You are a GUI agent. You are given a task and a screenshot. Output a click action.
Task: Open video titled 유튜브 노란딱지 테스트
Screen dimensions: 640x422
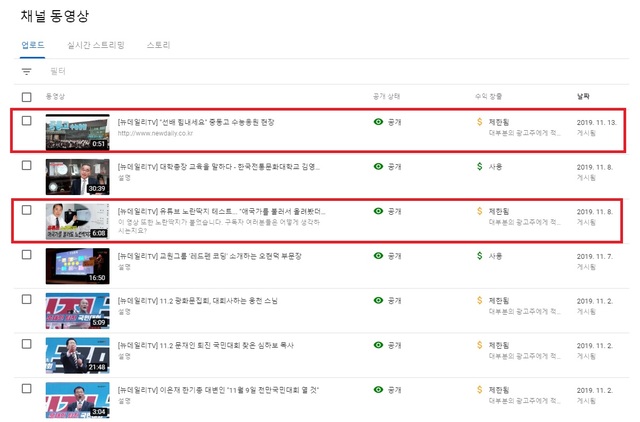point(222,211)
